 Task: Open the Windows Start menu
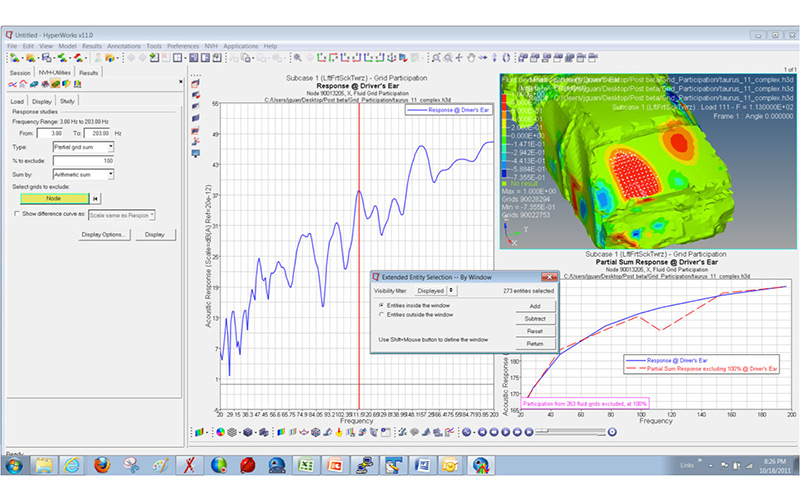[14, 465]
